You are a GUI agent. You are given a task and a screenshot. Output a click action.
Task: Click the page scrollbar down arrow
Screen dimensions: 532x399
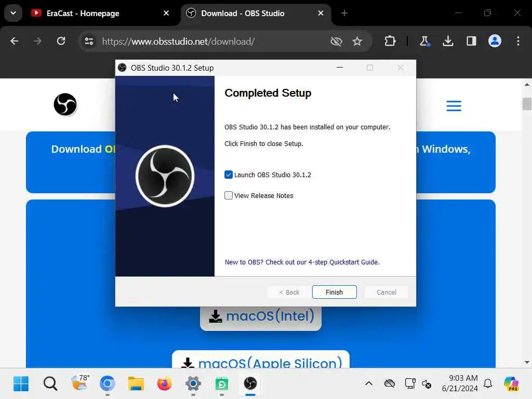(x=527, y=362)
